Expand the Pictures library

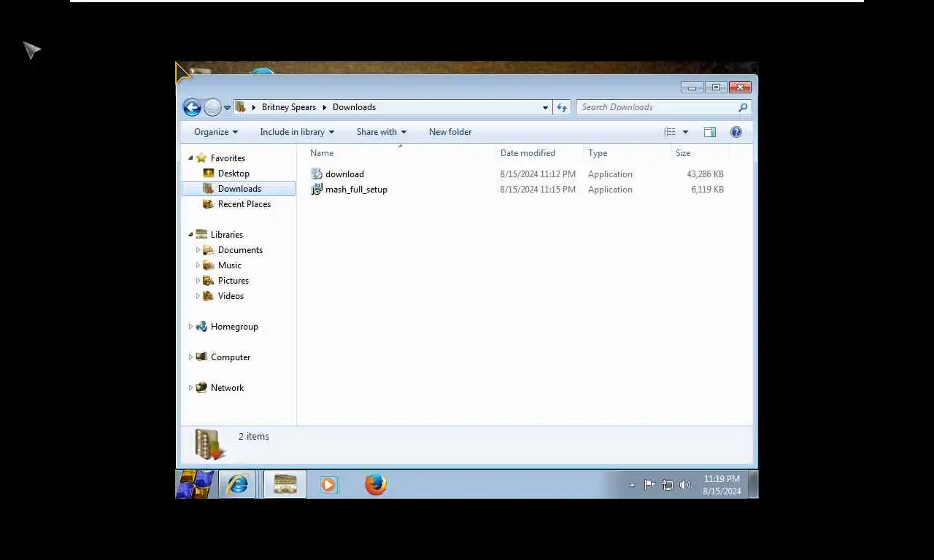tap(198, 281)
